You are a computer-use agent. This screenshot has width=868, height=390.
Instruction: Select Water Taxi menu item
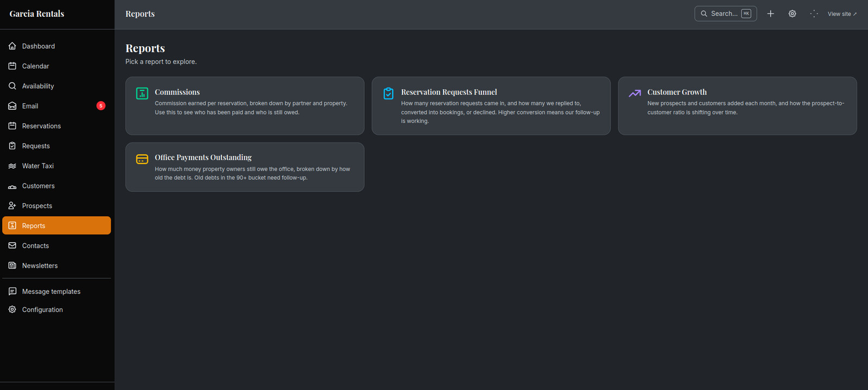coord(56,166)
